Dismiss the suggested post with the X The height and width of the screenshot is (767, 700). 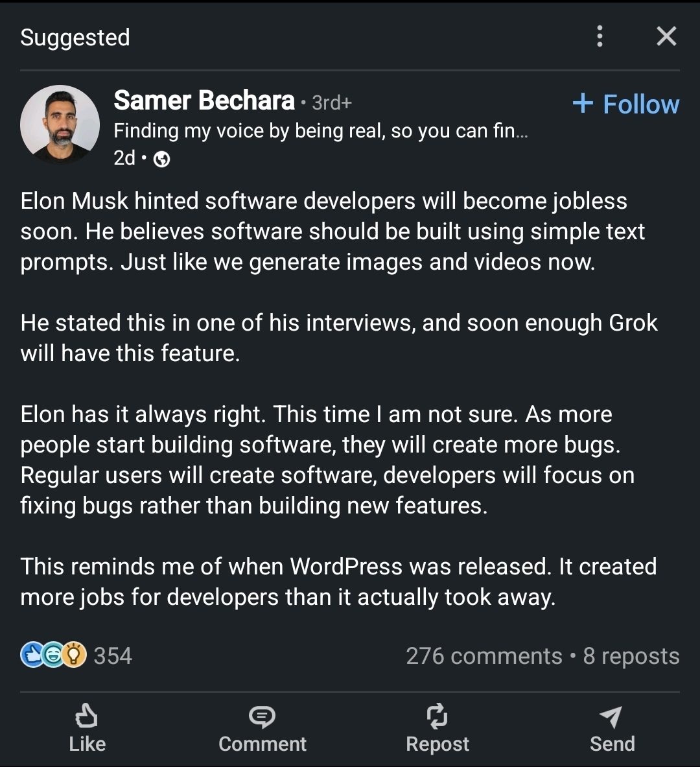666,36
